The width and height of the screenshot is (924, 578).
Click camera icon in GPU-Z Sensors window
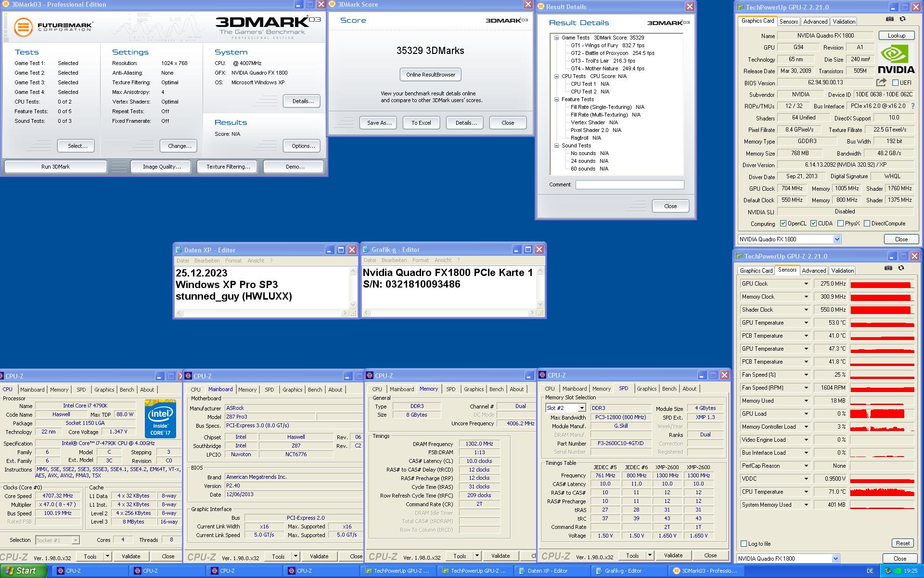tap(888, 268)
